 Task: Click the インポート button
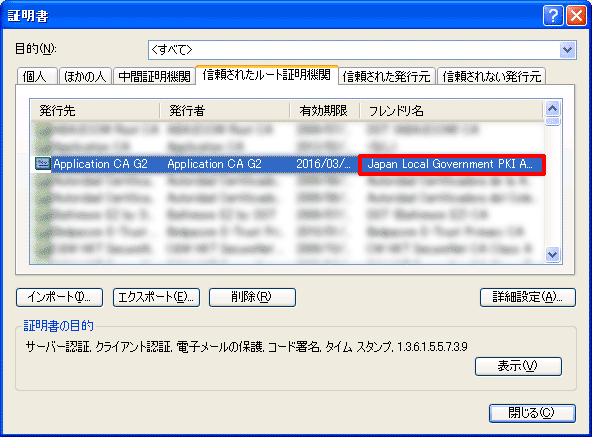click(59, 297)
